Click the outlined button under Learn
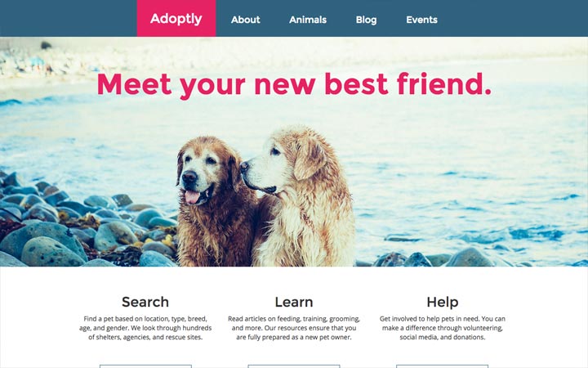 [x=294, y=366]
